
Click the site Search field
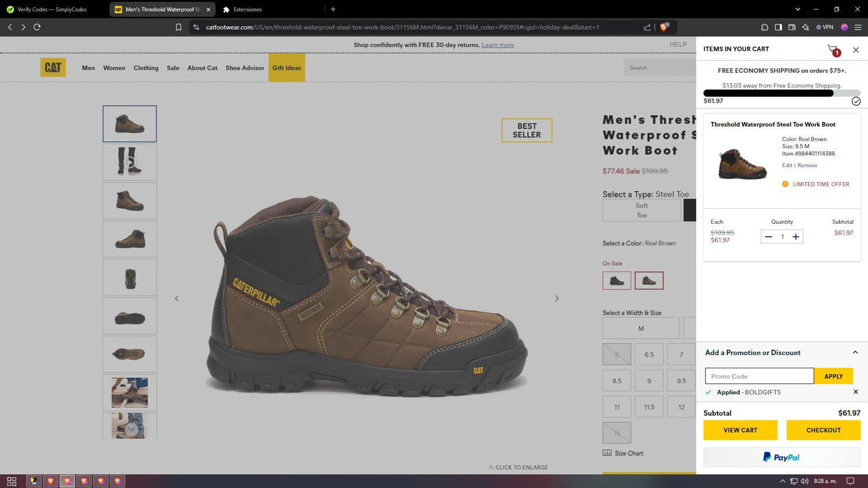(660, 68)
